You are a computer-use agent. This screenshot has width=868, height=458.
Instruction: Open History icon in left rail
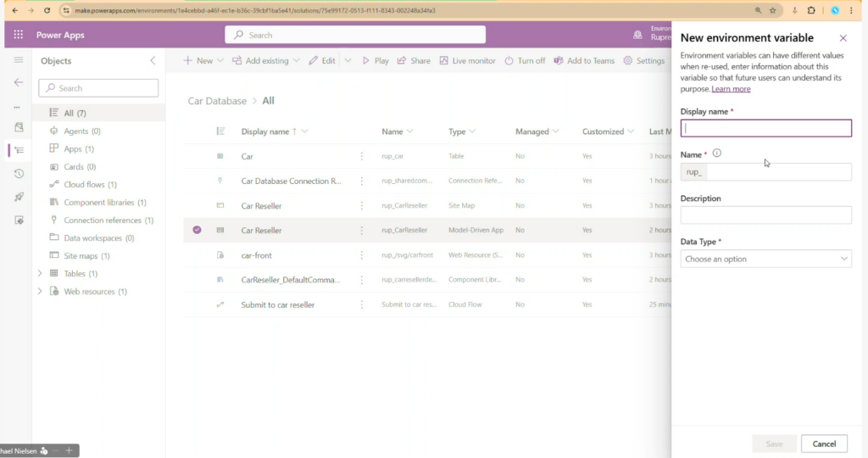19,174
